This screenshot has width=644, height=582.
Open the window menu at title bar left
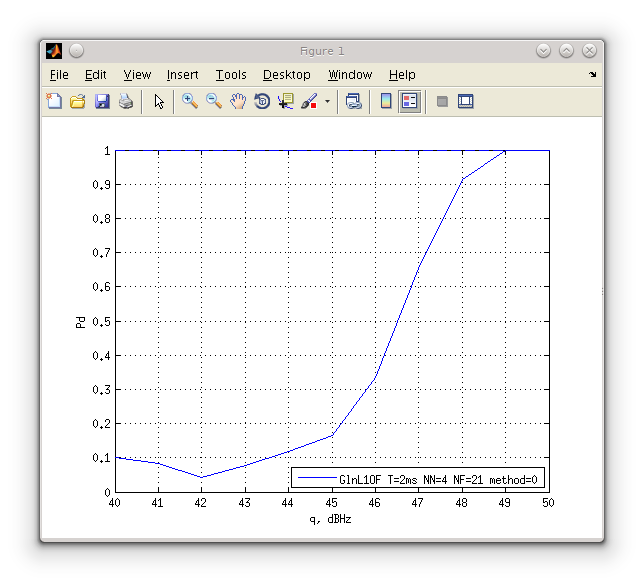click(54, 51)
